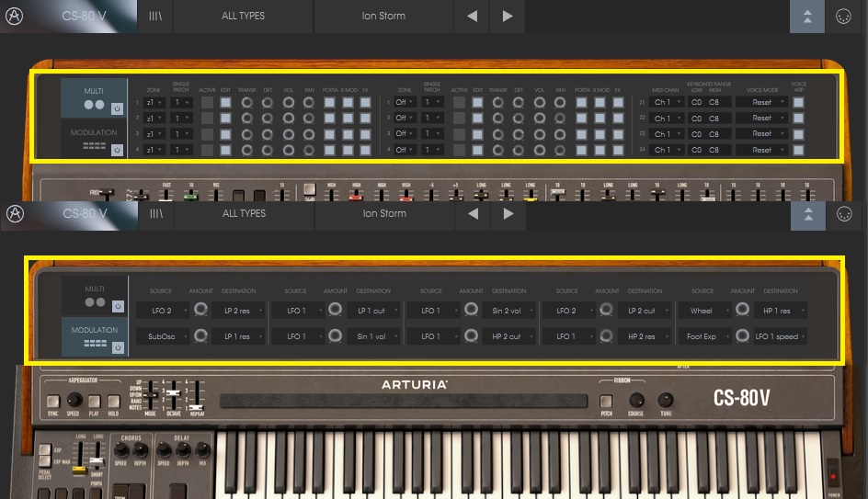Open the Zone dropdown showing Off, row 1
Viewport: 868px width, 499px height.
[405, 102]
